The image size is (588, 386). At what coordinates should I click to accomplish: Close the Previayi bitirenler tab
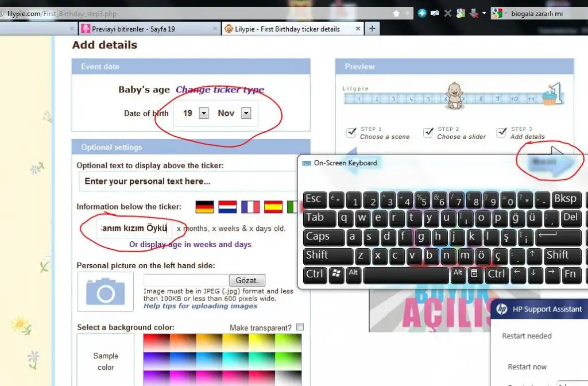coord(215,29)
